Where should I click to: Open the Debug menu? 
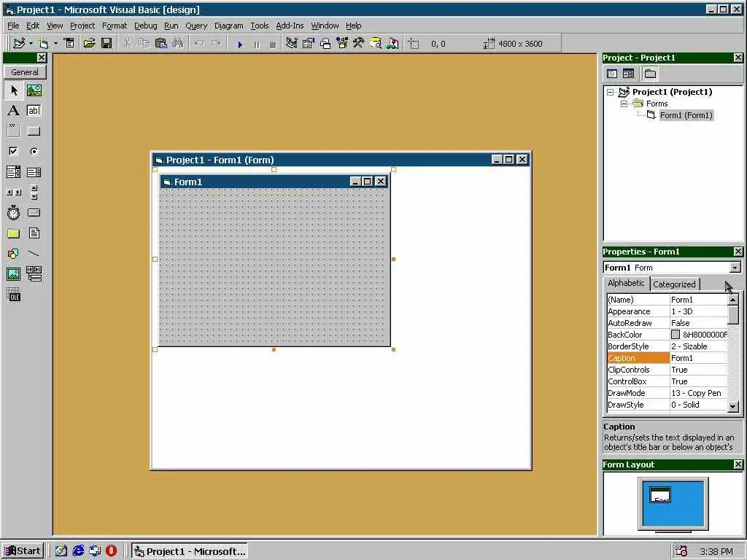pyautogui.click(x=145, y=26)
